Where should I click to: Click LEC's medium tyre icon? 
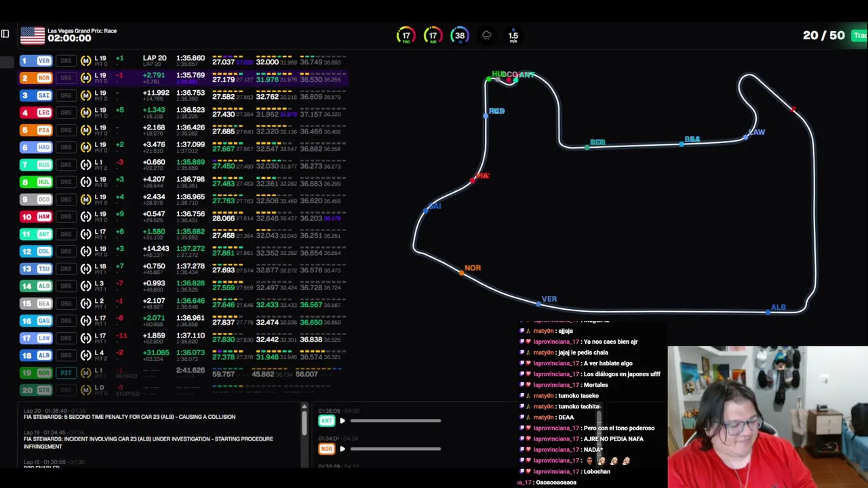85,113
